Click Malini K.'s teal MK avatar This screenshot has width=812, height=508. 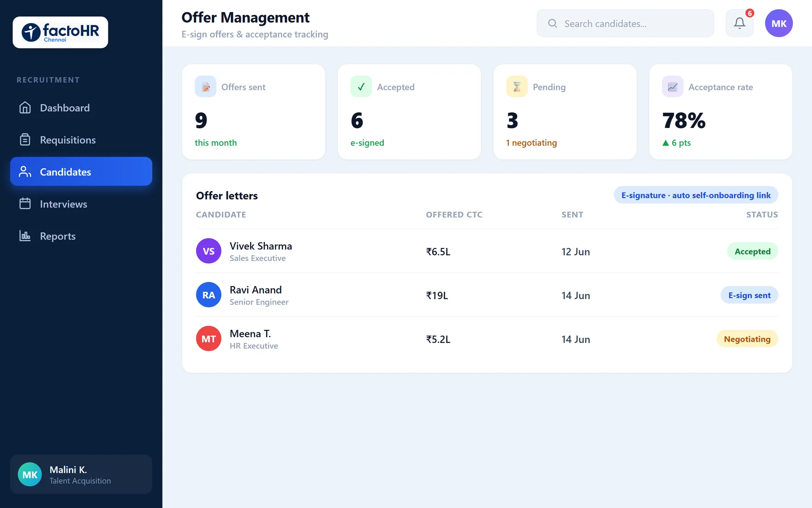click(30, 474)
